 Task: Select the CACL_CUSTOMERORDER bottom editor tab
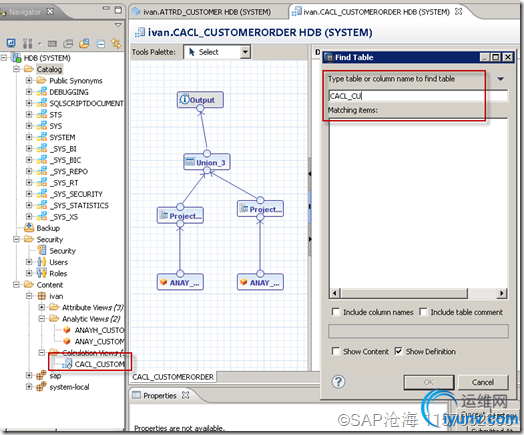coord(173,377)
